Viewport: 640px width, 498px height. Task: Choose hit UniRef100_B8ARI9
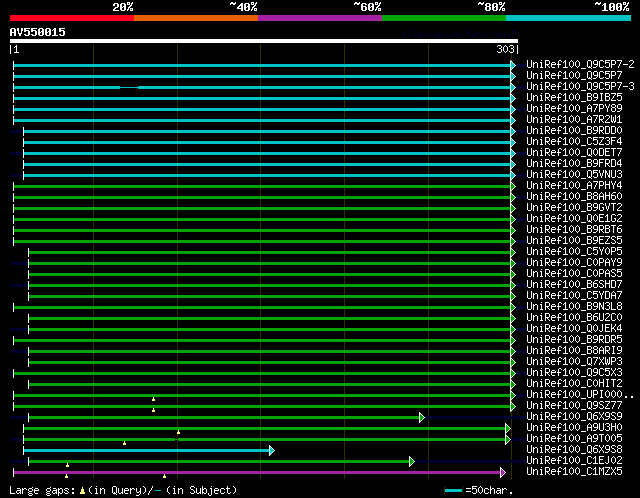pyautogui.click(x=574, y=351)
